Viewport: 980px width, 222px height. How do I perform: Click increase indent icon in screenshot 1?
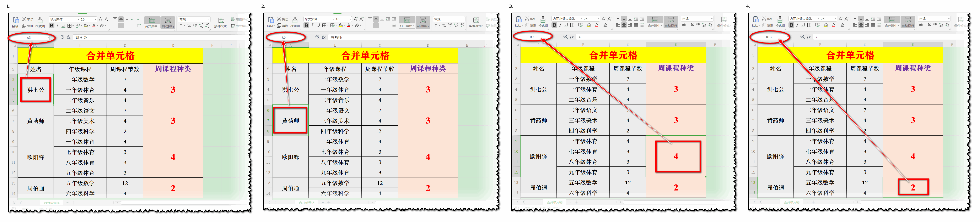(139, 19)
